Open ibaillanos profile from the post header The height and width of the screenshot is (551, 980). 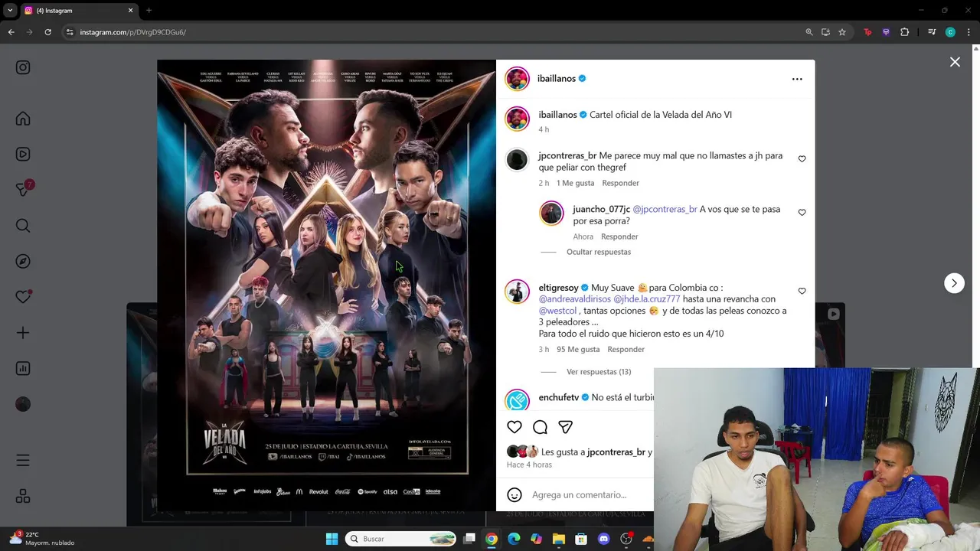pyautogui.click(x=557, y=79)
